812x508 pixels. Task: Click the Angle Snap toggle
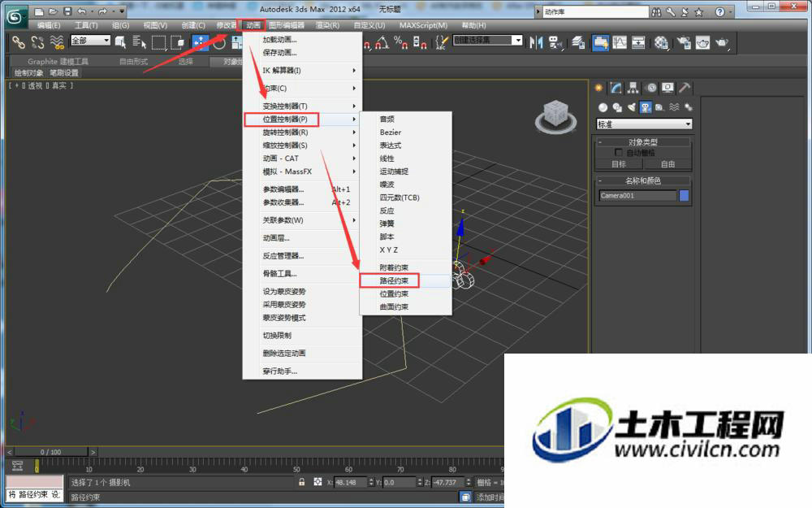[382, 42]
